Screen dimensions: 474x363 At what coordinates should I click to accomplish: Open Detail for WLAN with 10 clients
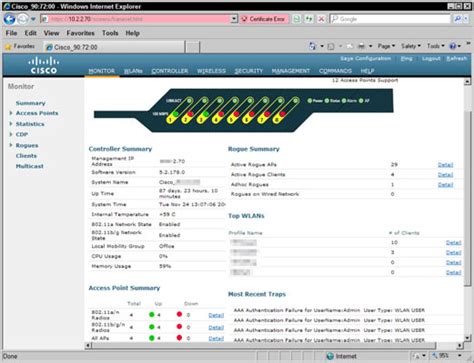(x=454, y=243)
